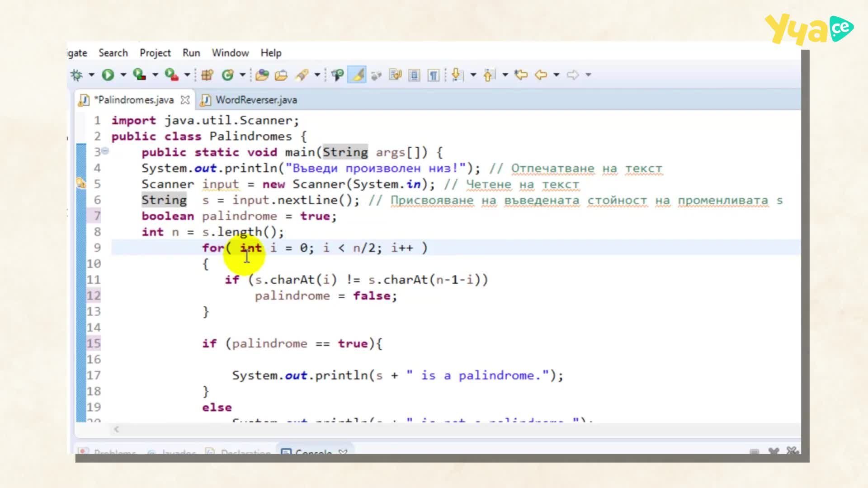Open the partially visible Navigate menu

point(77,53)
